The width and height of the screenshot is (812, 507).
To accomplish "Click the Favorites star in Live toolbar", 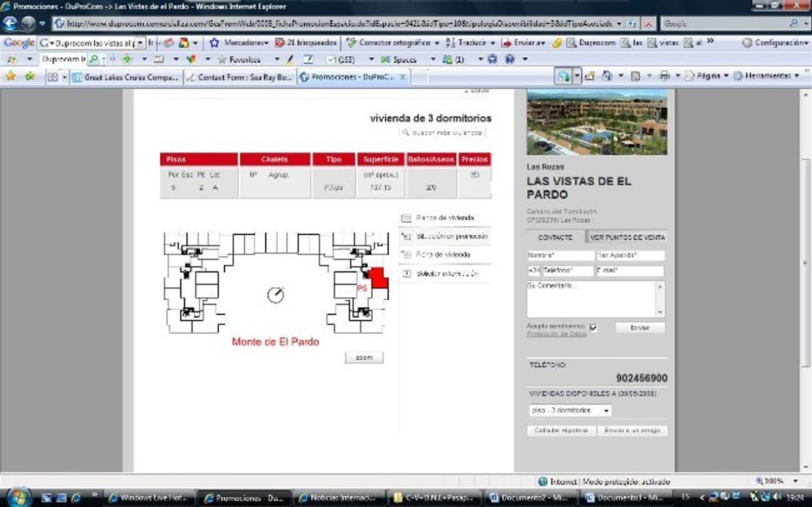I will point(222,60).
